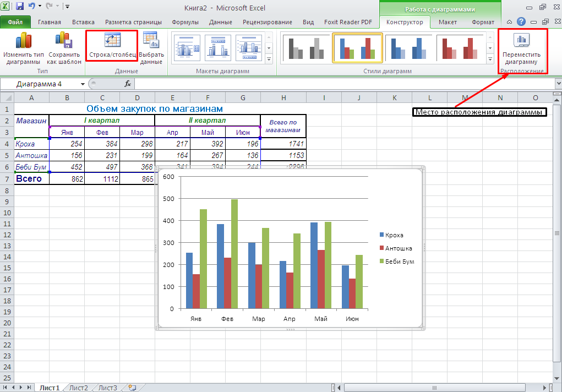The height and width of the screenshot is (392, 562).
Task: Select the Беби Бум legend entry
Action: (x=399, y=262)
